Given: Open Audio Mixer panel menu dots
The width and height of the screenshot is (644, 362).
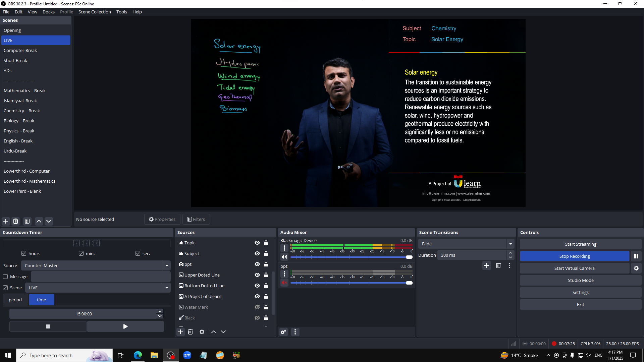Looking at the screenshot, I should (295, 332).
